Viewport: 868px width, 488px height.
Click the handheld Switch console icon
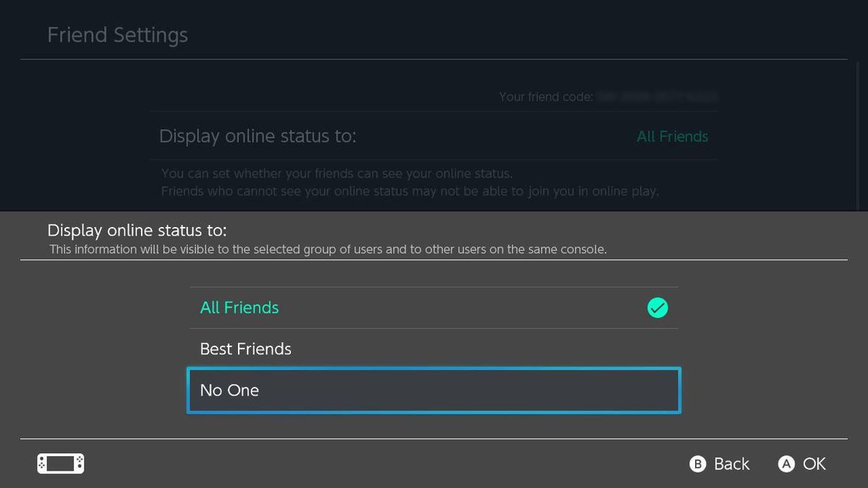click(60, 463)
